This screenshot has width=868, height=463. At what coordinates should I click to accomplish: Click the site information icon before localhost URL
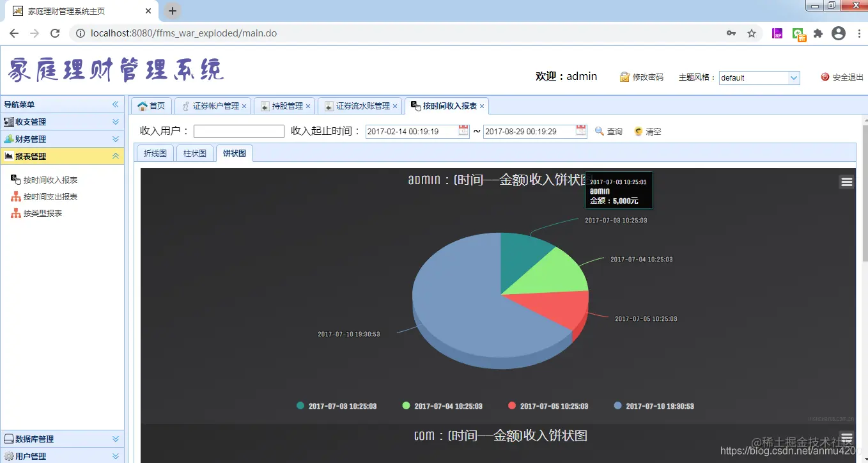coord(80,33)
